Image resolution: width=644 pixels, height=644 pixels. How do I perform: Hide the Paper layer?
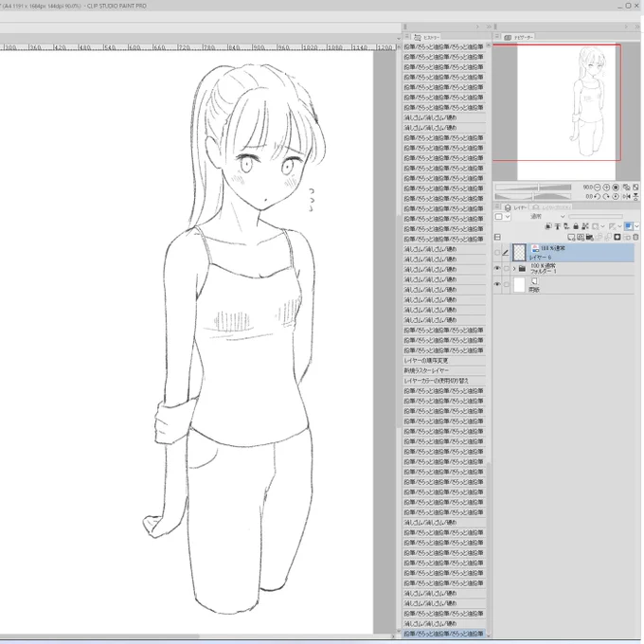click(x=497, y=284)
